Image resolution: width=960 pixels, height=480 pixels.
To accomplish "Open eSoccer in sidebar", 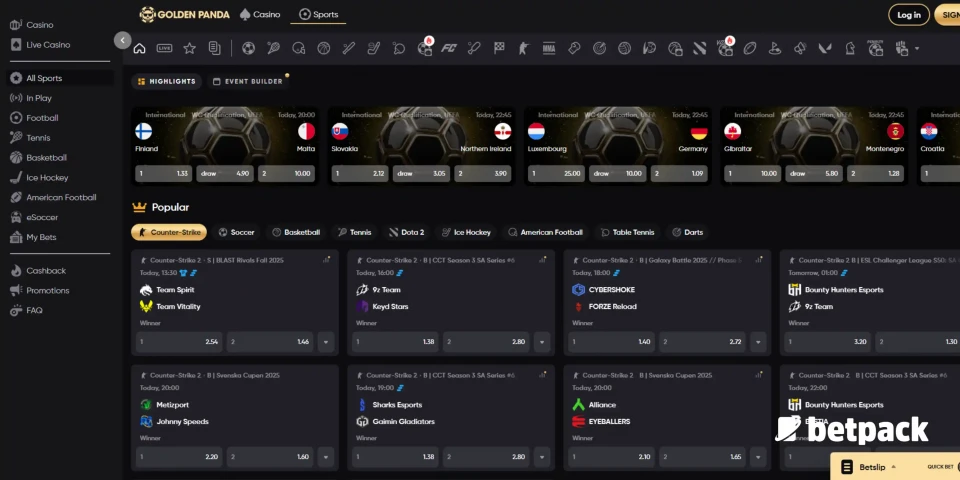I will [x=42, y=217].
